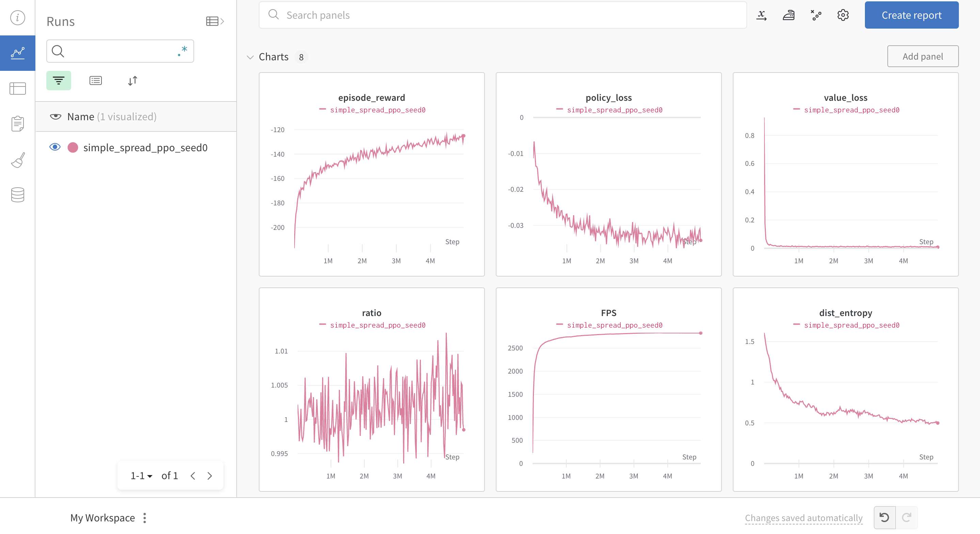980x534 pixels.
Task: Toggle visibility of simple_spread_ppo_seed0 run
Action: [55, 147]
